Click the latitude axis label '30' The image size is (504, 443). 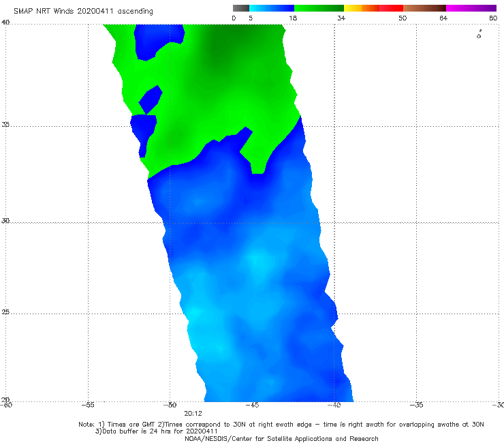5,221
